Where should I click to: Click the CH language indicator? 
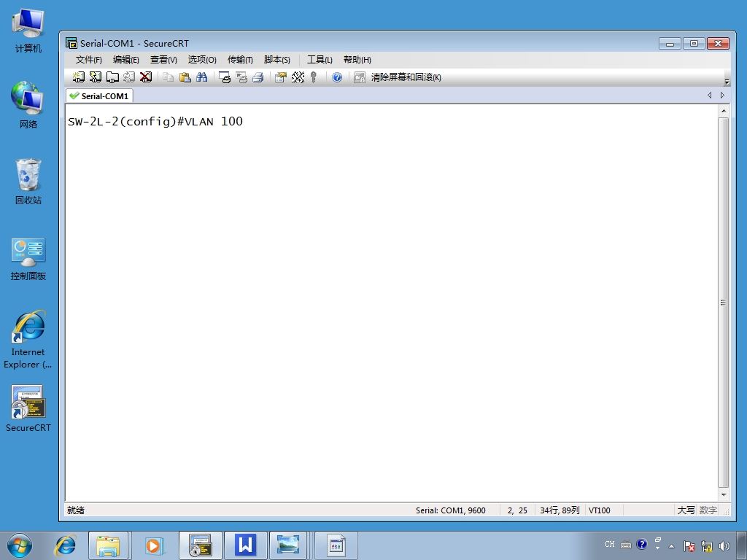[x=610, y=544]
